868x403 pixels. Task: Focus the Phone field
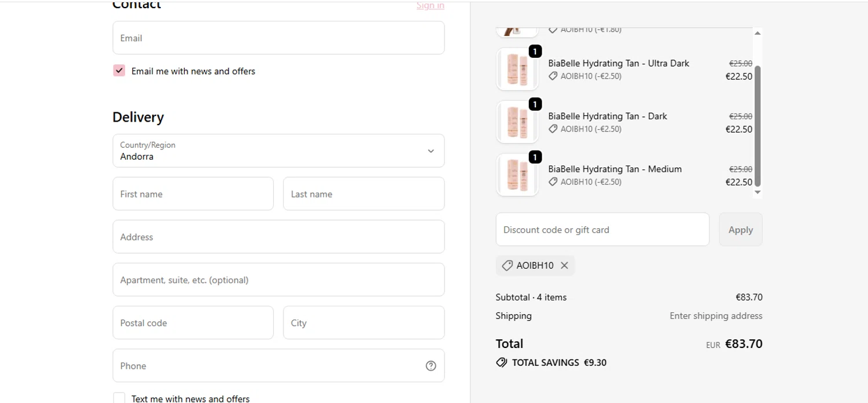(x=278, y=365)
